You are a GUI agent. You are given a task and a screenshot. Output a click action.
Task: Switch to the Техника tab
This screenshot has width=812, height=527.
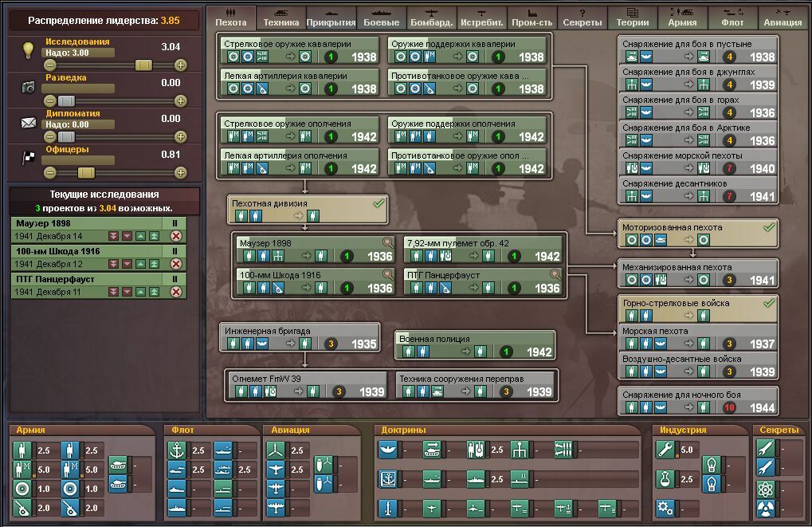tap(280, 18)
